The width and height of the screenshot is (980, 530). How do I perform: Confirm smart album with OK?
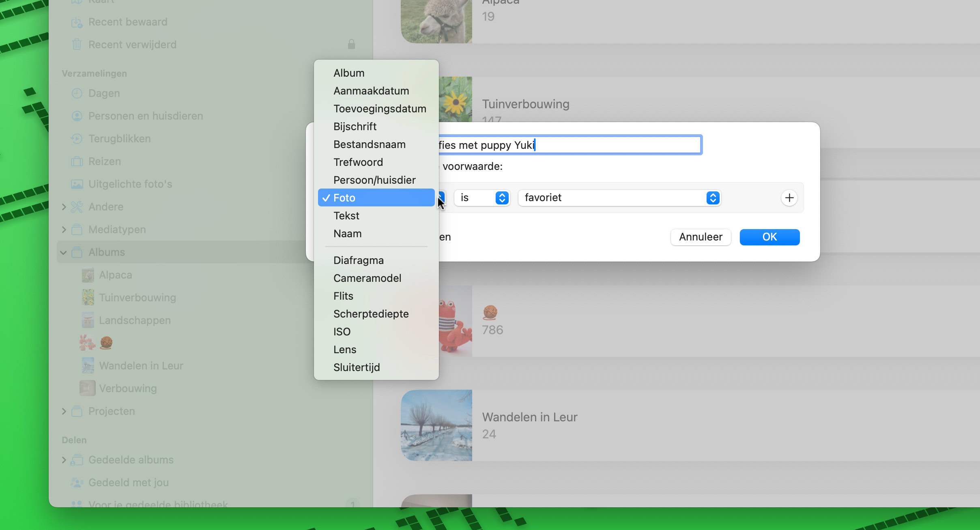coord(769,237)
